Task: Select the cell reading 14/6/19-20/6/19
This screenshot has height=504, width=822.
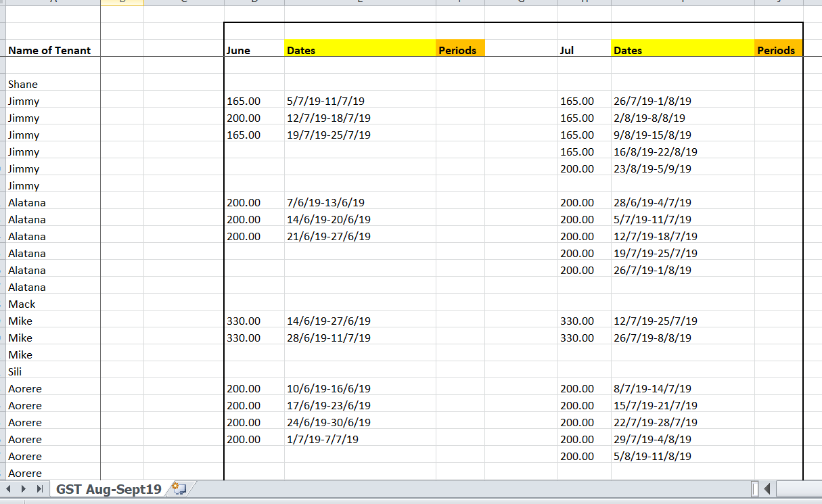Action: coord(360,217)
